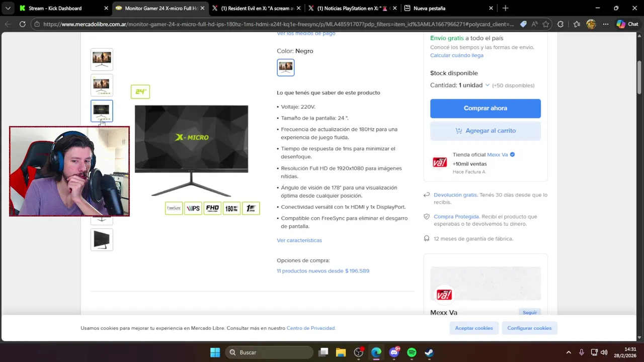Viewport: 644px width, 362px height.
Task: Select the second product thumbnail image
Action: [102, 85]
